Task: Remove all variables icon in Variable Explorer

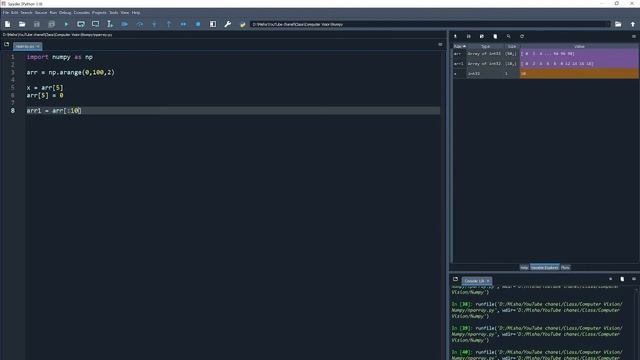Action: point(495,36)
